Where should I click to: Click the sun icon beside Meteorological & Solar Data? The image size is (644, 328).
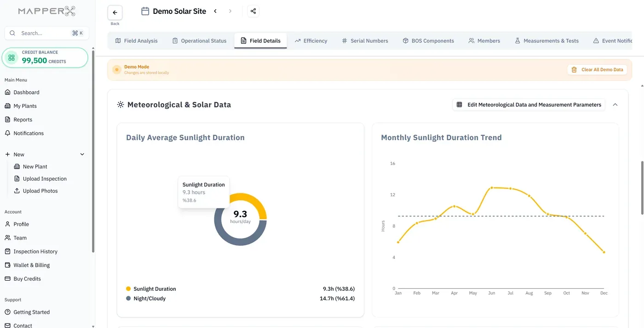(x=121, y=105)
